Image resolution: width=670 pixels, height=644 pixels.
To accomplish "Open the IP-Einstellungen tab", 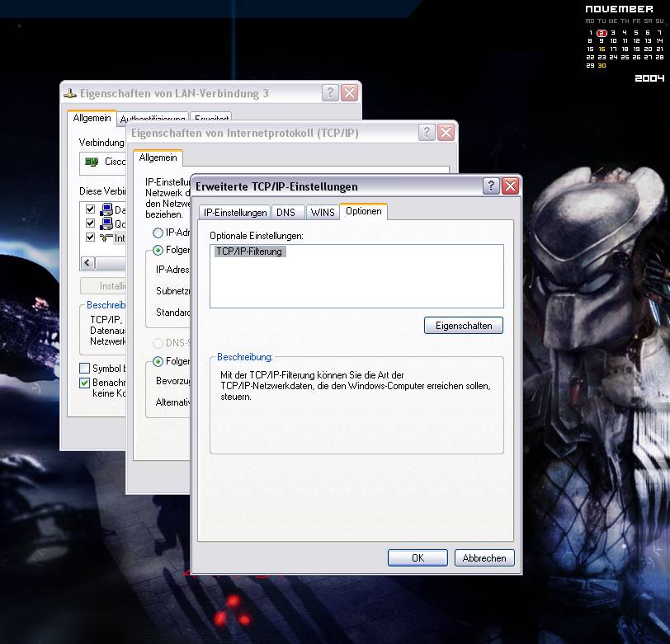I will (235, 212).
